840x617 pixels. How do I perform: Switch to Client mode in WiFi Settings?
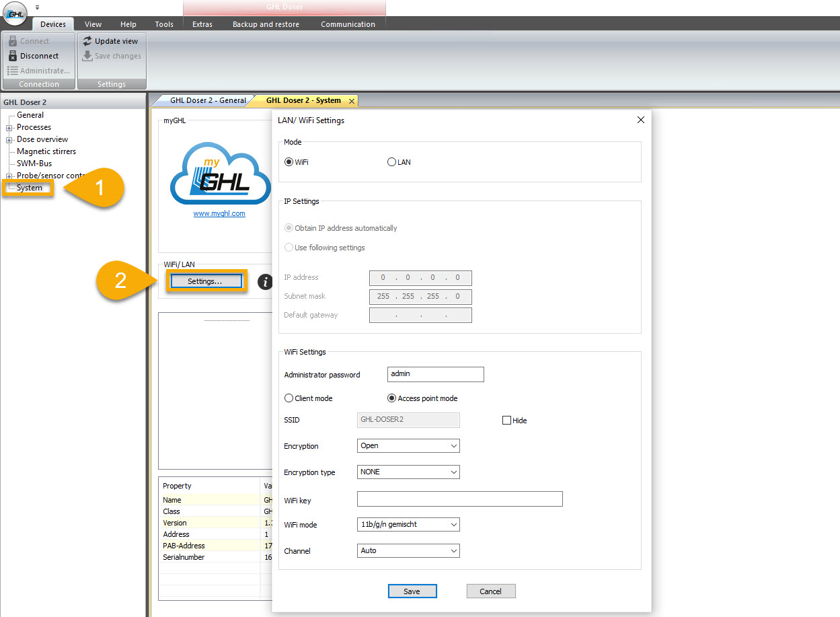[x=290, y=398]
